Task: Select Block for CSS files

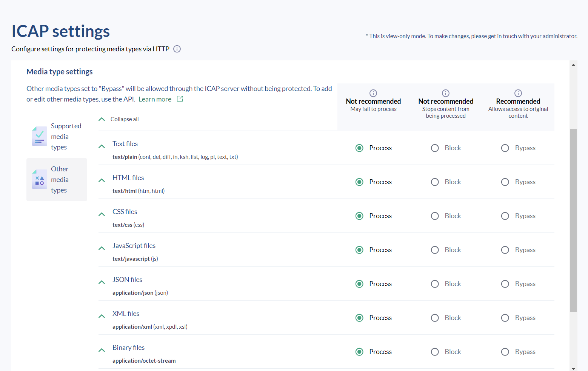Action: (435, 216)
